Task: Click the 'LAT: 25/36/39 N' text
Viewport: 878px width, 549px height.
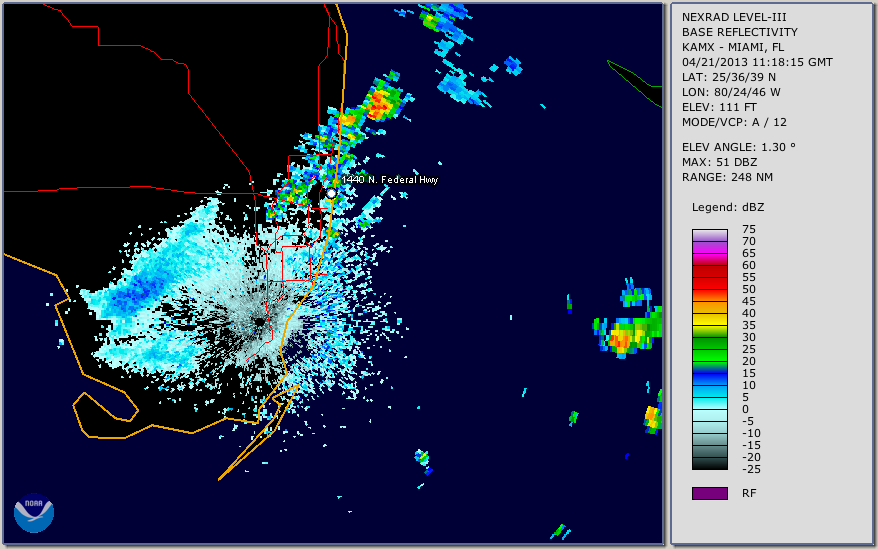Action: tap(728, 77)
